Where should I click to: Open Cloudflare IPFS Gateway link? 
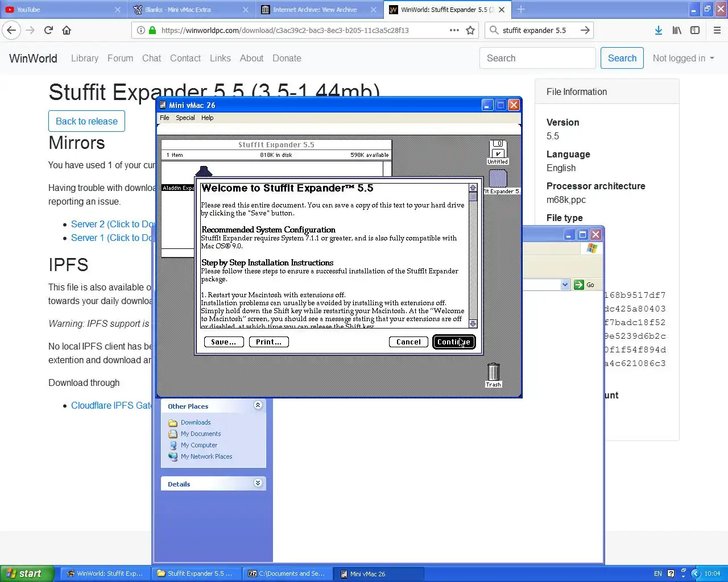click(112, 405)
